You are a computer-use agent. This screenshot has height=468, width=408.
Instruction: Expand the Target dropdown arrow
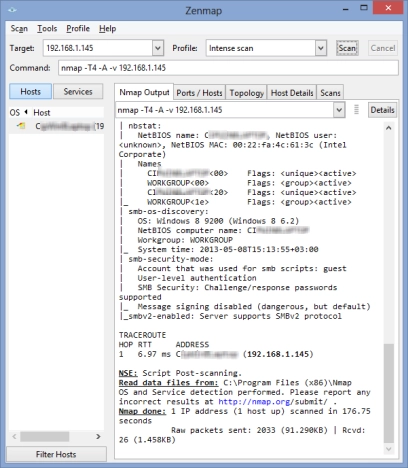(x=158, y=48)
